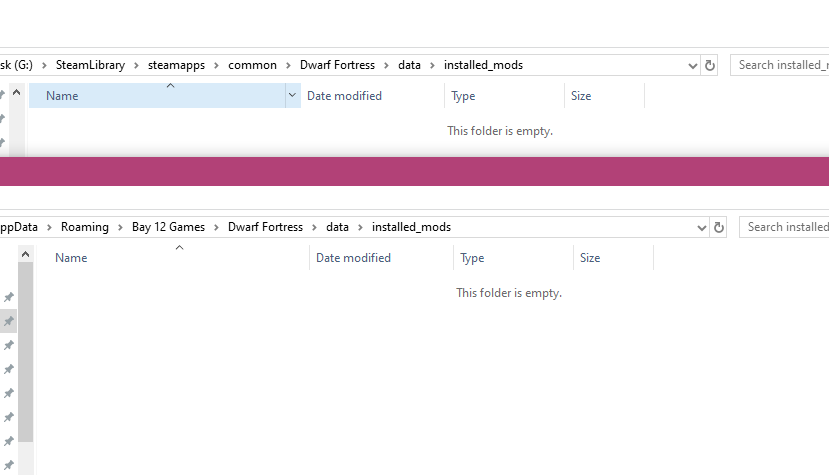Viewport: 829px width, 475px height.
Task: Open data folder in top breadcrumb
Action: coord(409,65)
